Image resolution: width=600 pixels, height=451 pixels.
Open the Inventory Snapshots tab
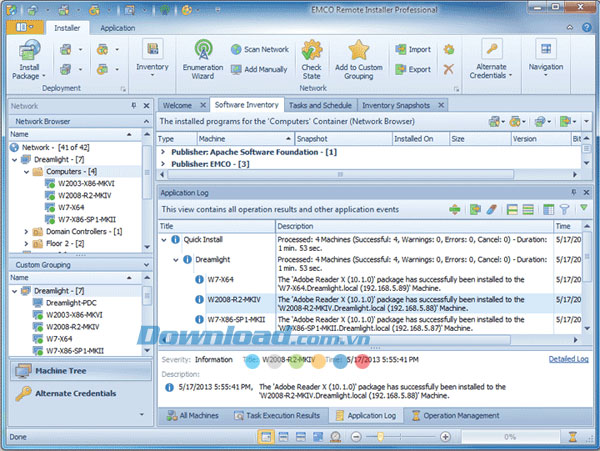click(x=396, y=105)
